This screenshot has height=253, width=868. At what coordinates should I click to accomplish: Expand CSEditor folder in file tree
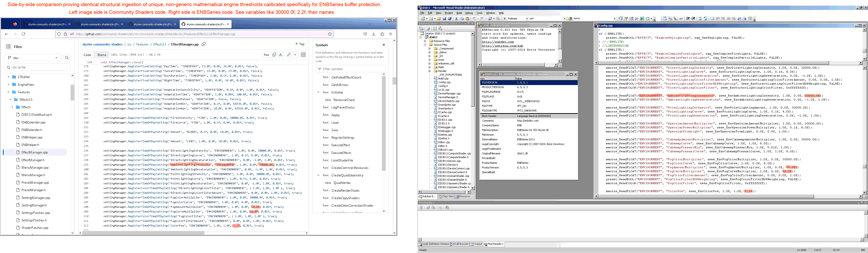(x=8, y=77)
